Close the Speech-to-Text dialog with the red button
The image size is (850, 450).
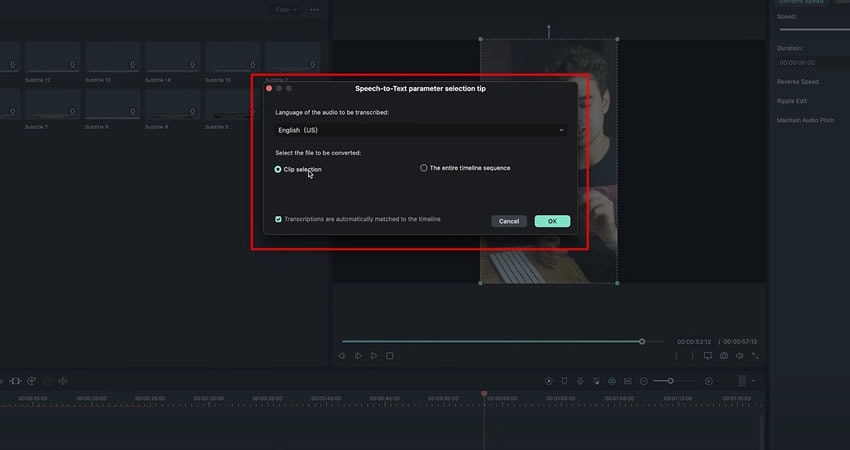coord(269,88)
